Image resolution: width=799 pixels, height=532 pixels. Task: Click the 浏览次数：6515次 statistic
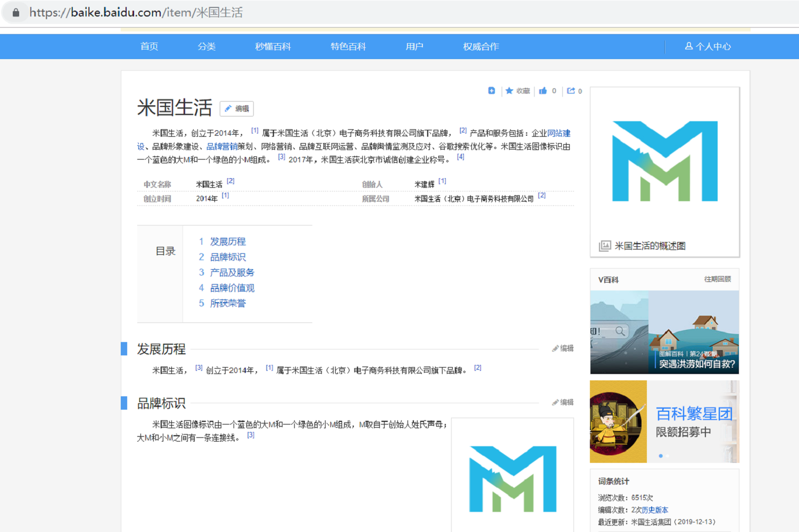626,498
